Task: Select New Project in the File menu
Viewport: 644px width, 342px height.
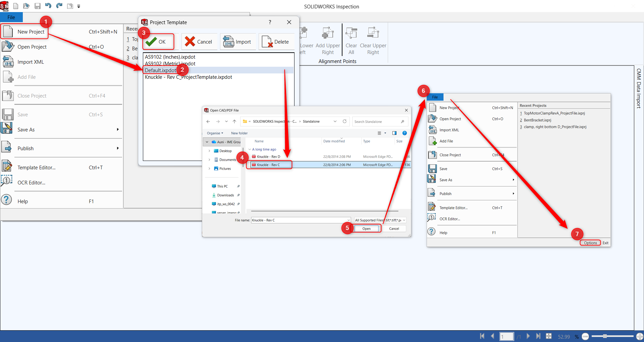Action: [x=31, y=32]
